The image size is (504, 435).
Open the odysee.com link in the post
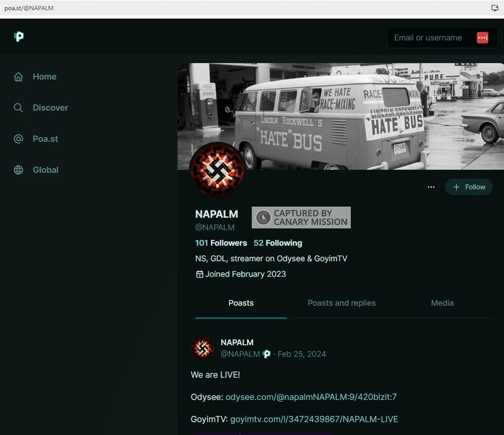tap(311, 397)
